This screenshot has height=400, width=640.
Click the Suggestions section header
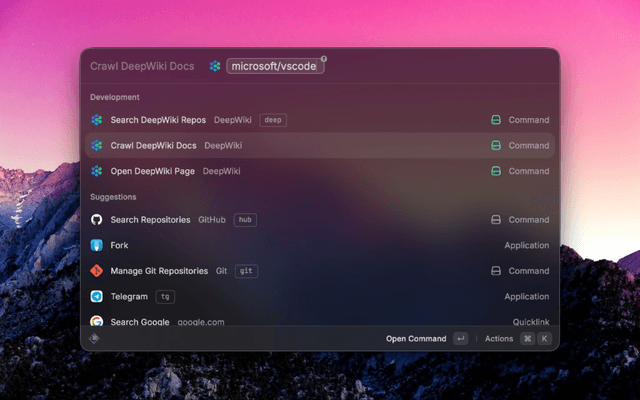click(x=113, y=197)
